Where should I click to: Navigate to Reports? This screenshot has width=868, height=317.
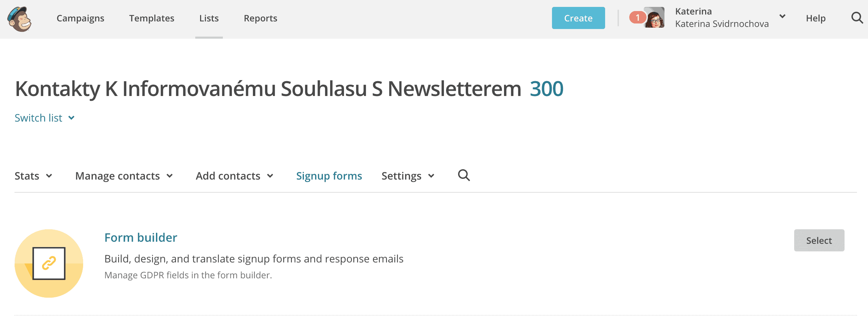pos(260,18)
